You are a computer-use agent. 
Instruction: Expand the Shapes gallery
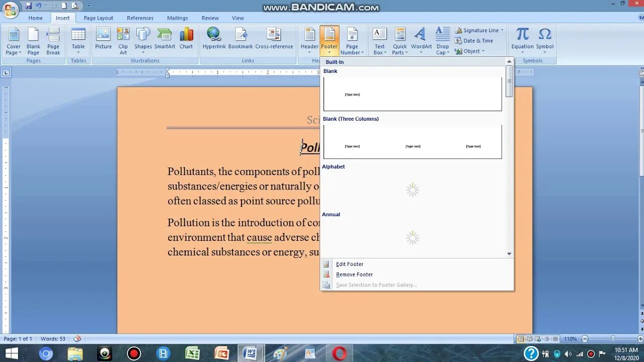click(x=143, y=41)
